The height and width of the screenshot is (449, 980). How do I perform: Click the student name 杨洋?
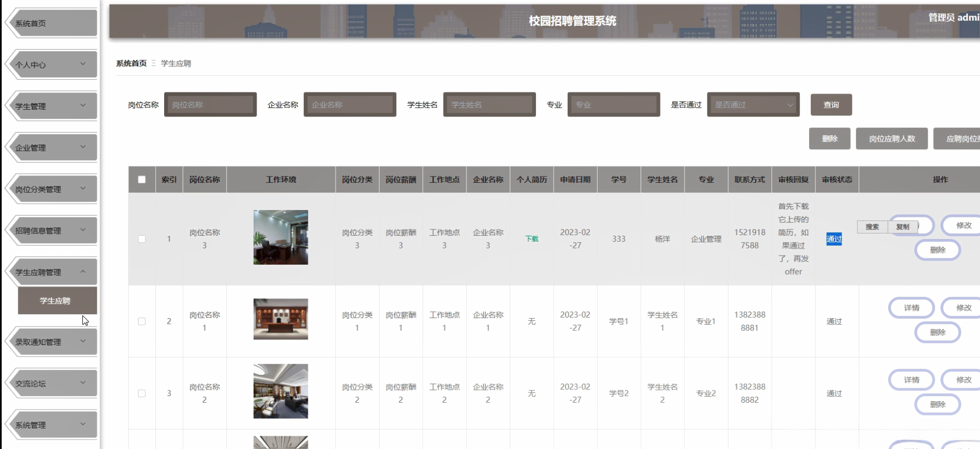tap(662, 239)
